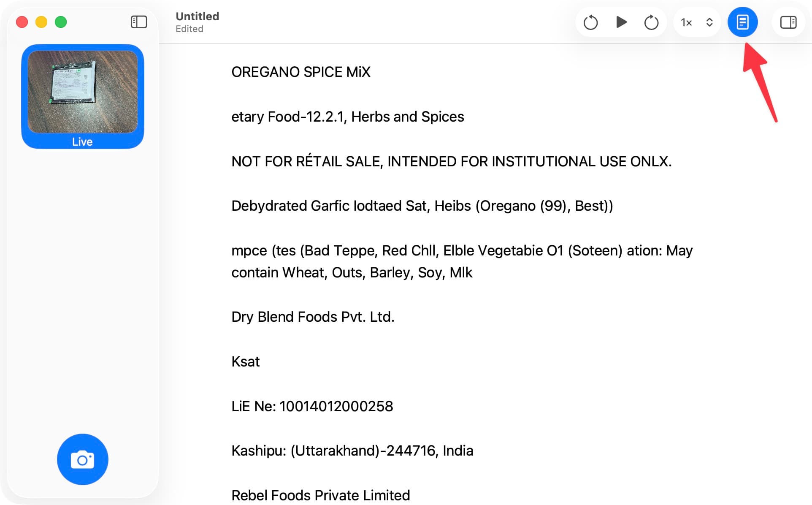Close the window with the red button
This screenshot has height=505, width=812.
pos(22,22)
